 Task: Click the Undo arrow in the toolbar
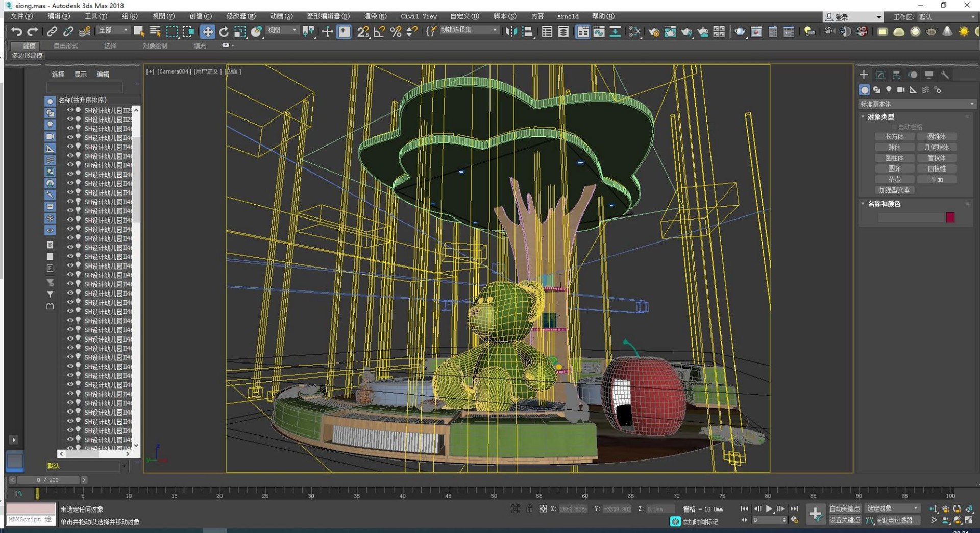pyautogui.click(x=16, y=32)
